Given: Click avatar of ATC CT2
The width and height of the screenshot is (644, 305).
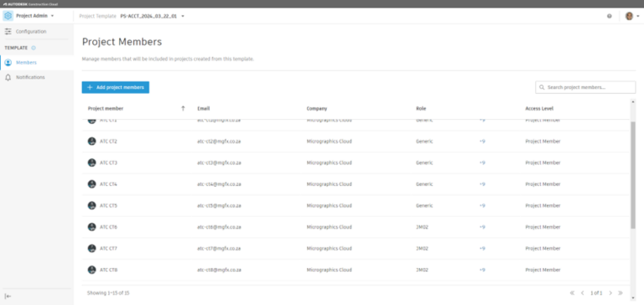Looking at the screenshot, I should click(x=91, y=142).
